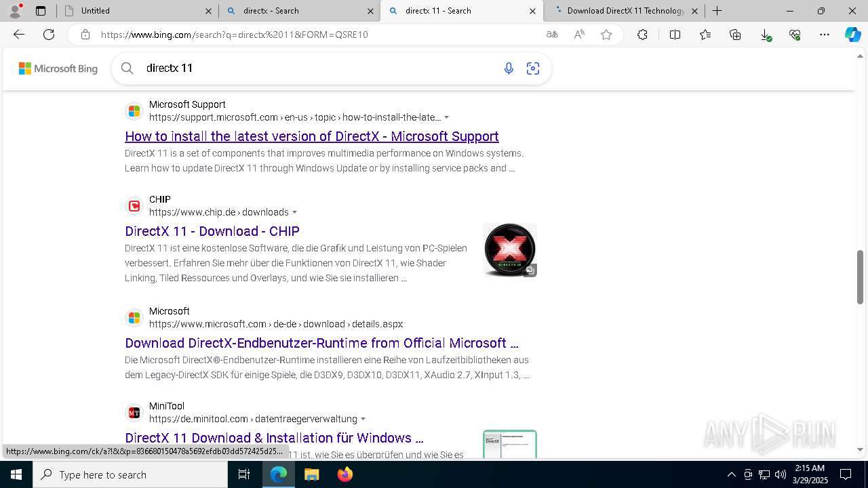Expand MiniTool result URL dropdown arrow

tap(363, 419)
